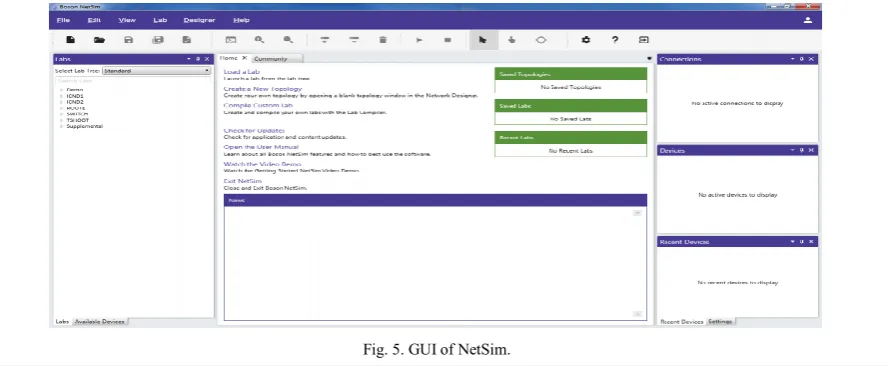This screenshot has height=366, width=891.
Task: Click the trash Delete toolbar icon
Action: (383, 40)
